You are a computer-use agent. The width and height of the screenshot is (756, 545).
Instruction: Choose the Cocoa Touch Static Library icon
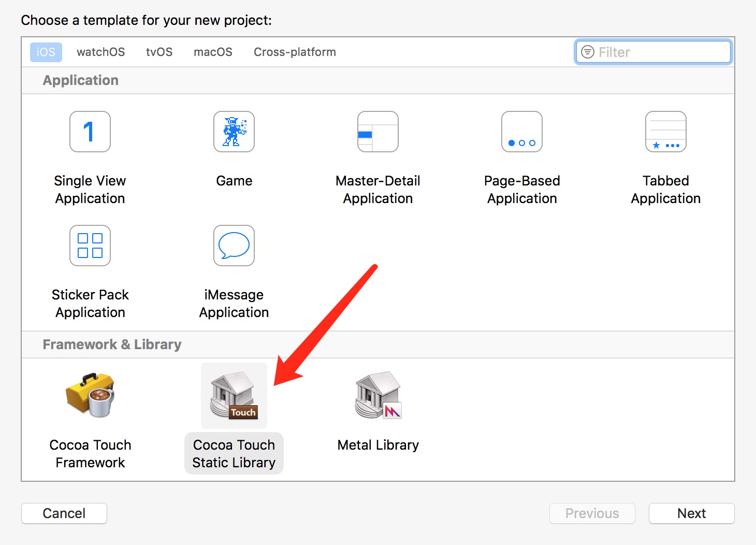[234, 395]
